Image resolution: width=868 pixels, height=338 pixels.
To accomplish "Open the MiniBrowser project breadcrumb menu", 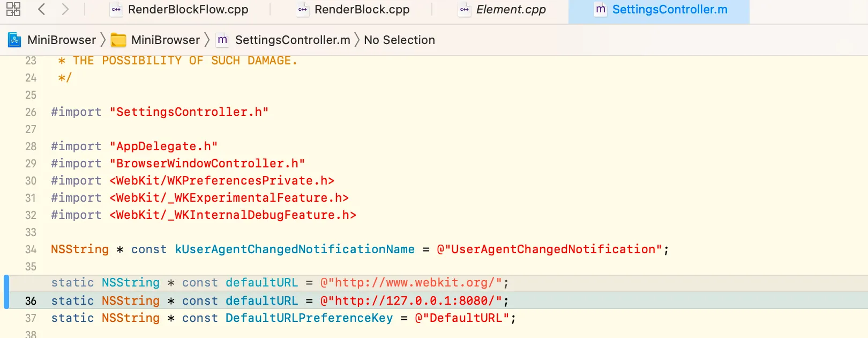I will click(61, 40).
